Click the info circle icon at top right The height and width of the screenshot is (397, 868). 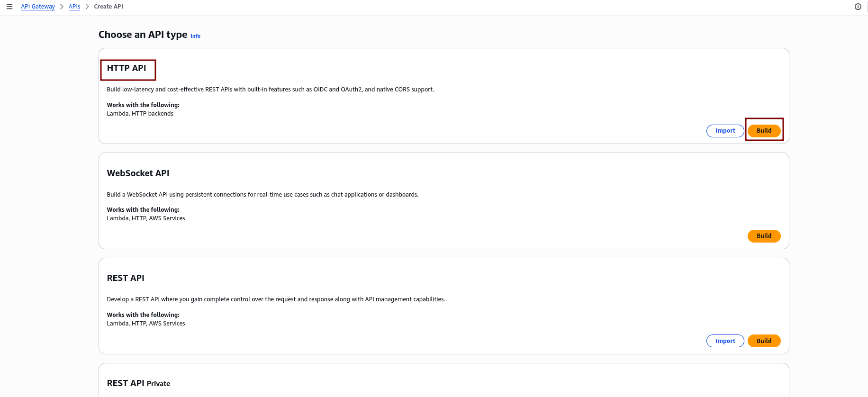[858, 7]
